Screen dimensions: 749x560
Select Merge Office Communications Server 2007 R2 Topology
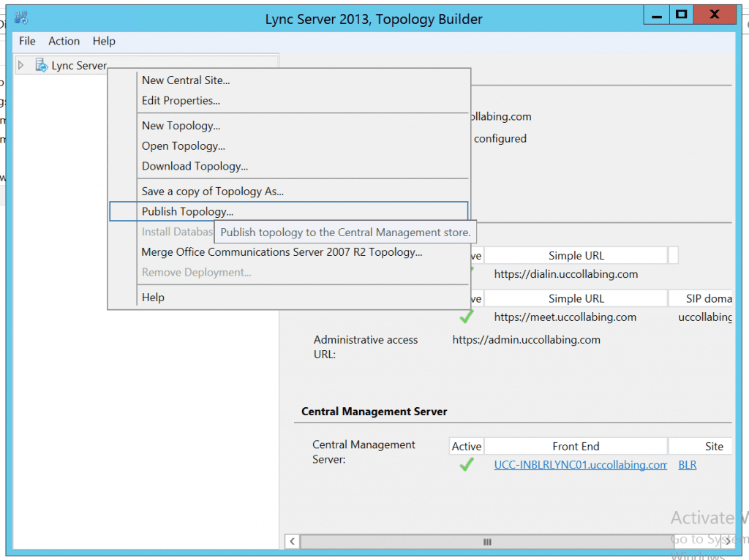278,251
